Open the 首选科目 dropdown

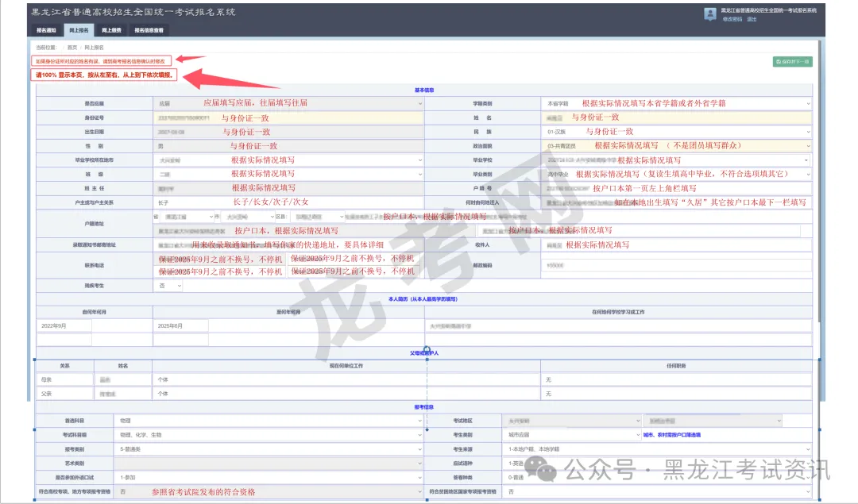270,421
